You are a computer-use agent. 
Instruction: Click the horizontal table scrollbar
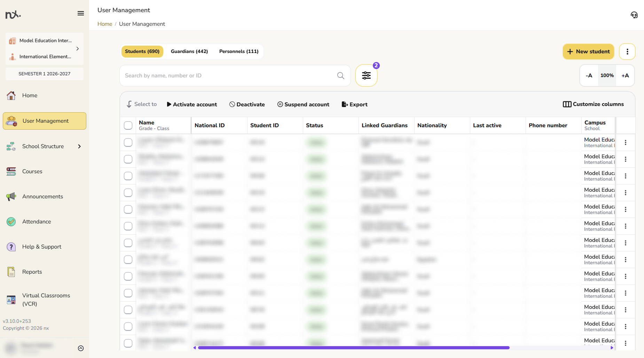[x=354, y=348]
